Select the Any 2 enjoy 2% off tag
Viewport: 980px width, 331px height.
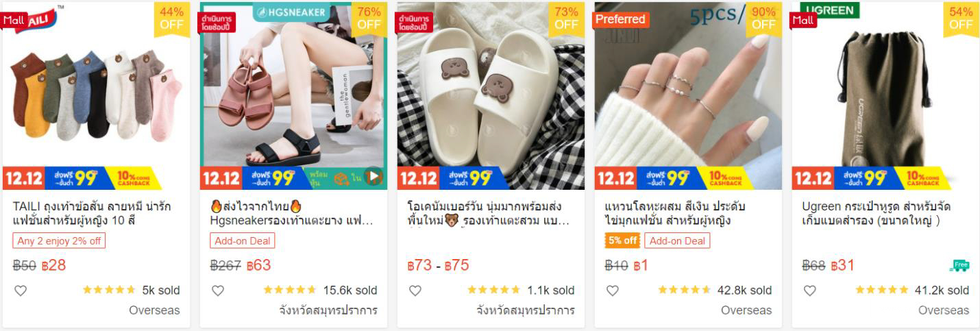coord(59,241)
